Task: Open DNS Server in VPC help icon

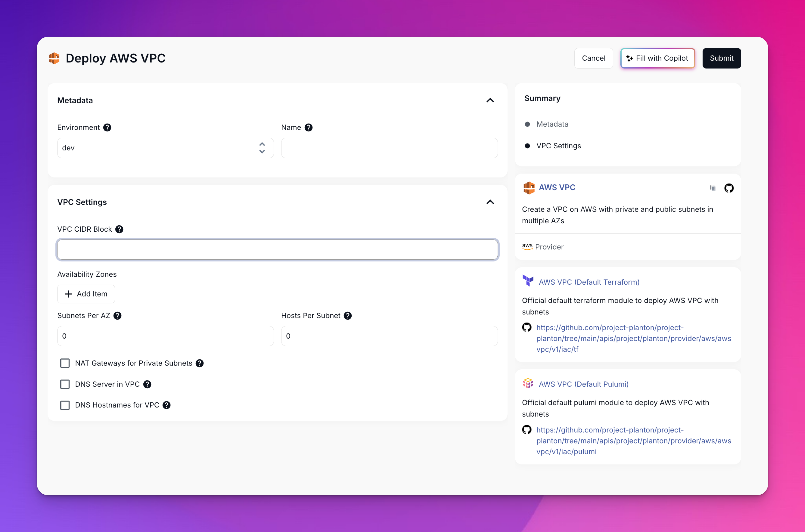Action: 147,384
